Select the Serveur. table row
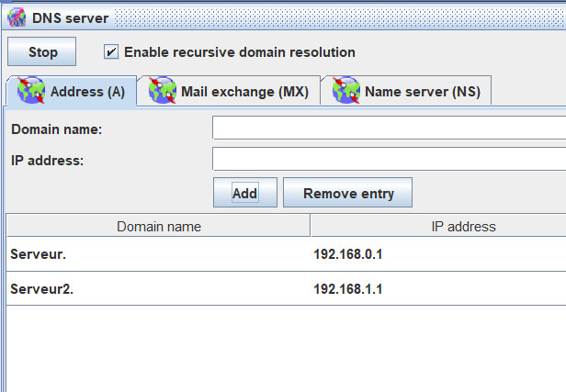Screen dimensions: 566x392 (156, 253)
